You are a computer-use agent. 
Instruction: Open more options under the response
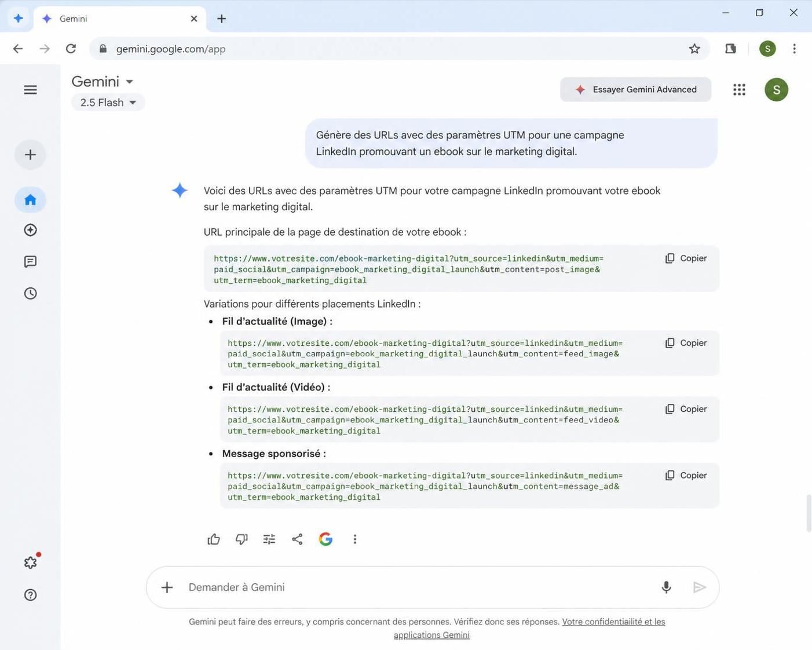355,539
